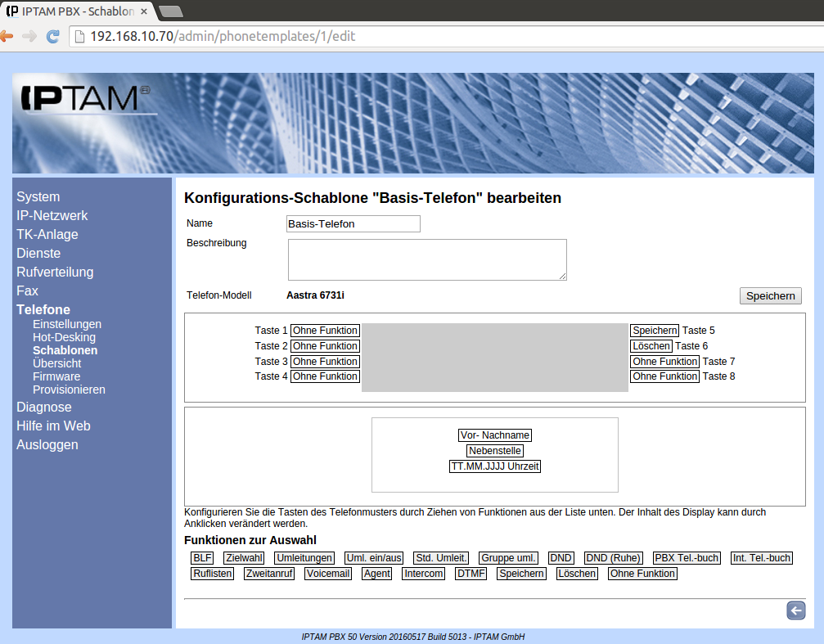Select the Voicemail function box
Screen dimensions: 824x644
[x=328, y=574]
